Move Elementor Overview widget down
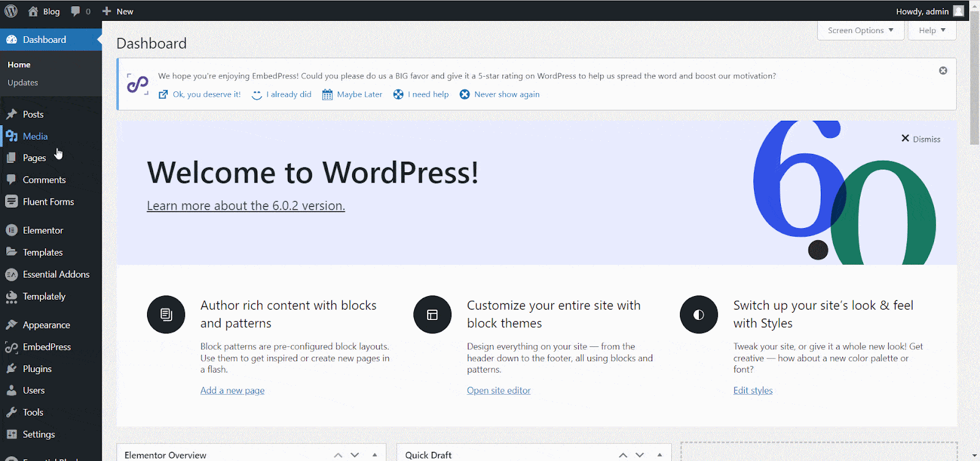Screen dimensions: 980x461 355,455
